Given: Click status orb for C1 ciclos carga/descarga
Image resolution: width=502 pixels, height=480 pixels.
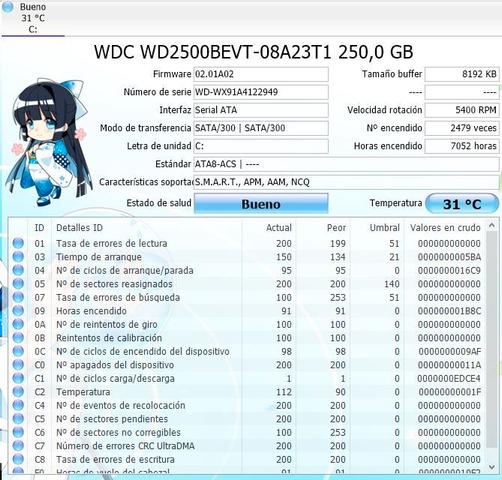Looking at the screenshot, I should 18,378.
